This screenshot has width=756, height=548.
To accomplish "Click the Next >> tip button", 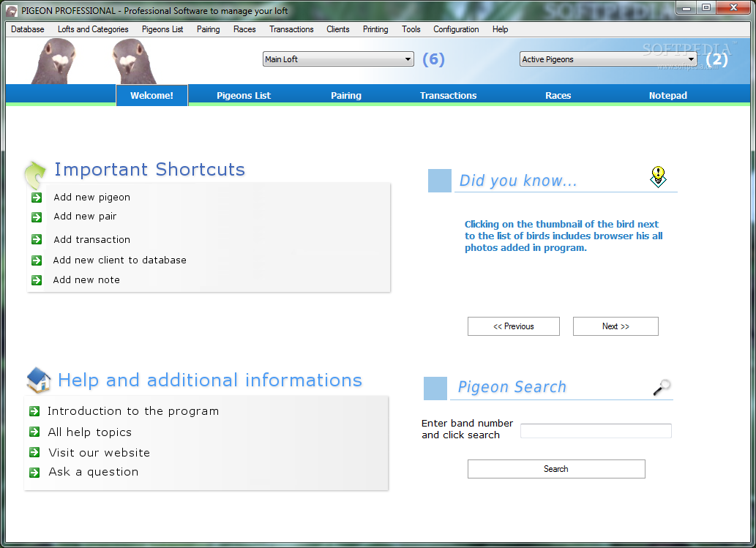I will (x=615, y=326).
